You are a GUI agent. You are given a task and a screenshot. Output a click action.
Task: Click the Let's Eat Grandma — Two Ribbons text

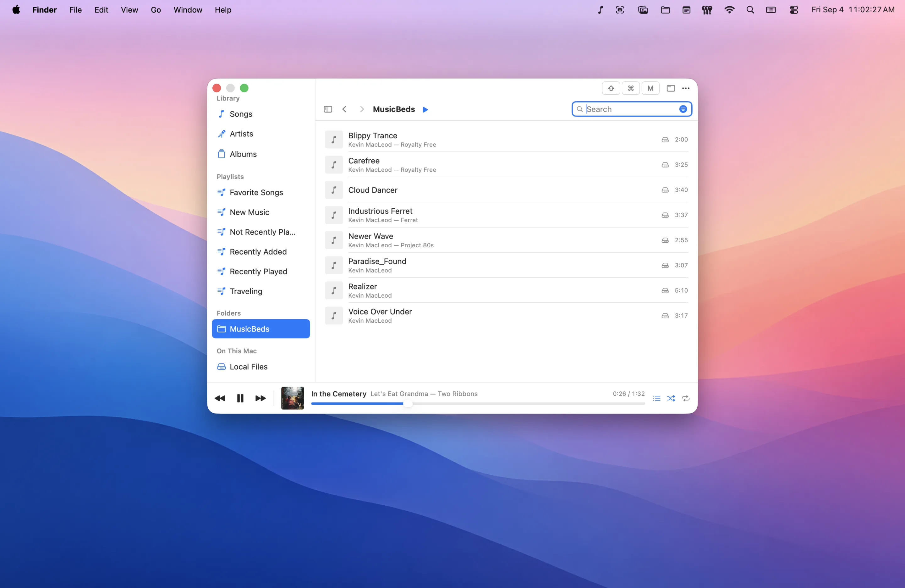coord(424,394)
